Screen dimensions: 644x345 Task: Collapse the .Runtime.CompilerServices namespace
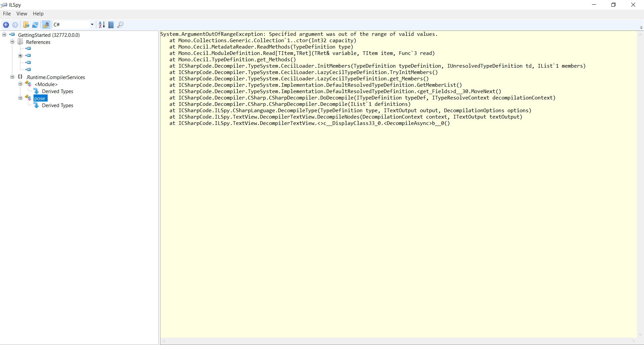[12, 77]
